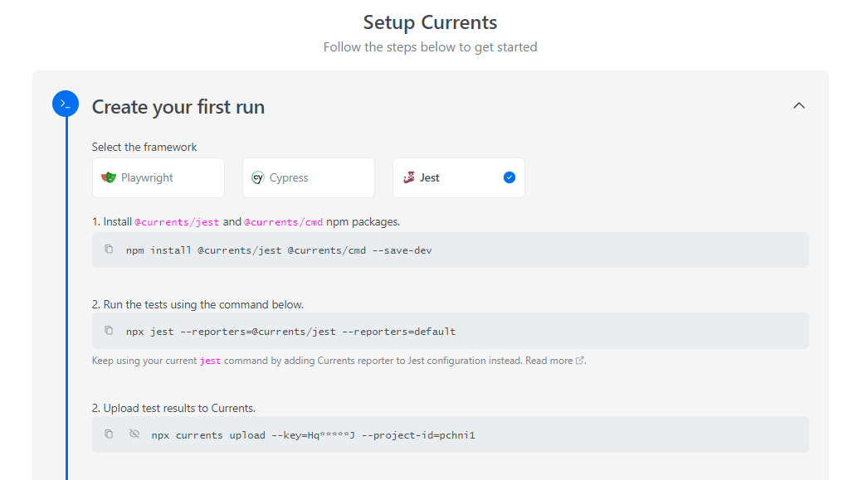Click the external link icon after Read more
Image resolution: width=868 pixels, height=480 pixels.
point(579,361)
